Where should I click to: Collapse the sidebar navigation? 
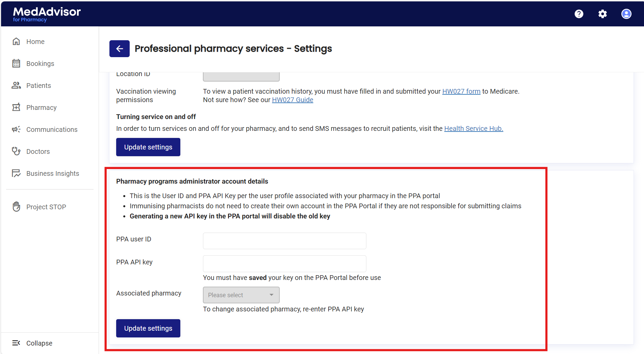pyautogui.click(x=32, y=343)
